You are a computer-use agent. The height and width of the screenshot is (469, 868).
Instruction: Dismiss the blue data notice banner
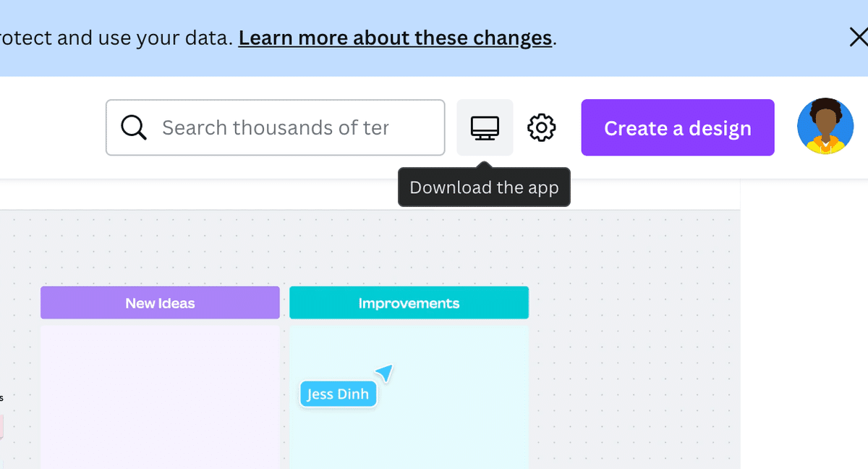tap(858, 38)
